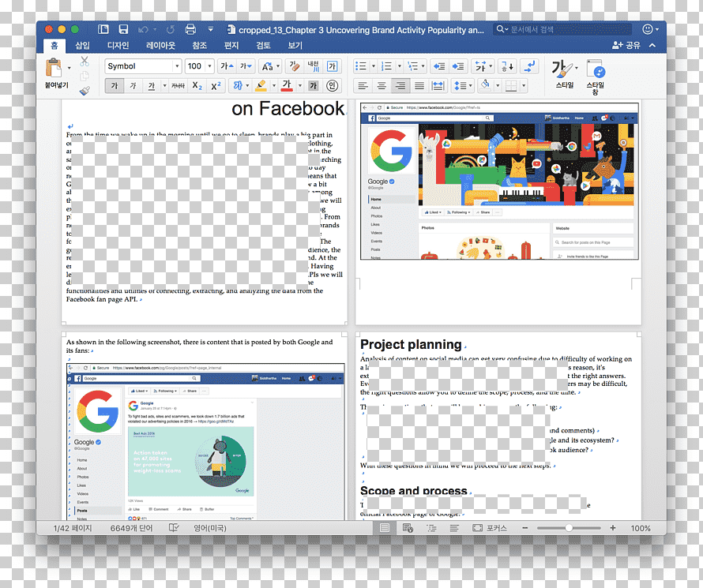This screenshot has height=588, width=703.
Task: Switch to the 참조 (References) tab
Action: 199,45
